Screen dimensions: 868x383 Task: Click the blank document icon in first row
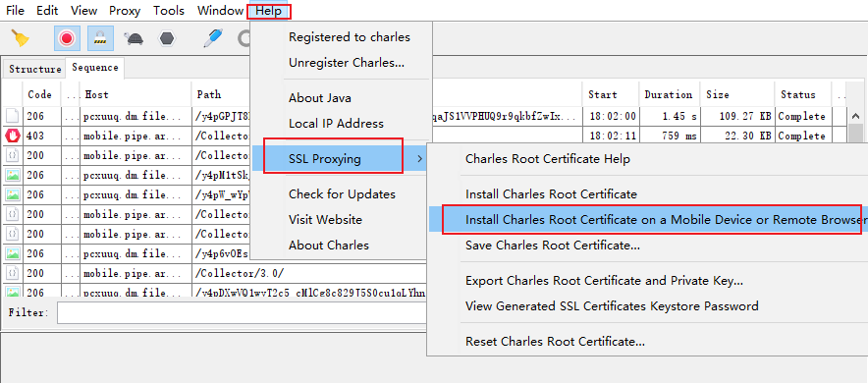pos(13,116)
